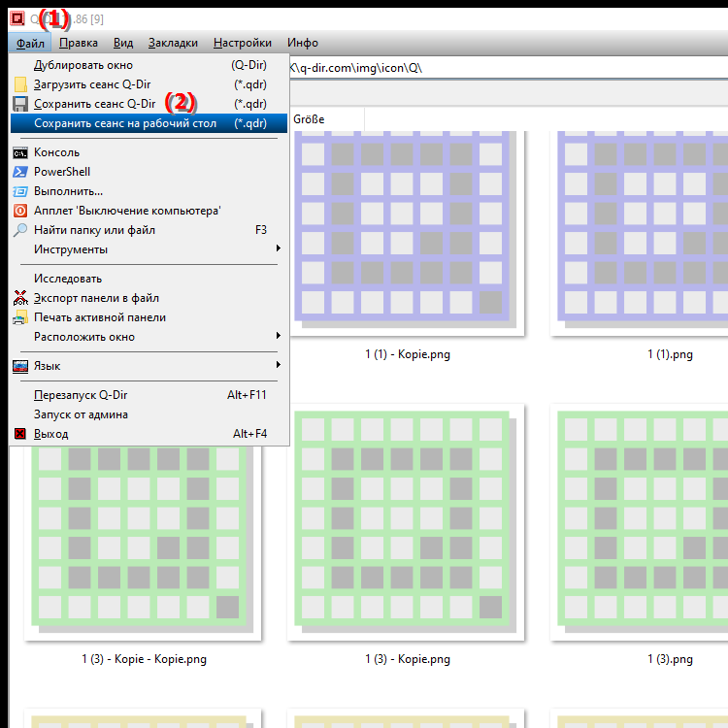Choose Выполнить... menu entry

pos(149,191)
